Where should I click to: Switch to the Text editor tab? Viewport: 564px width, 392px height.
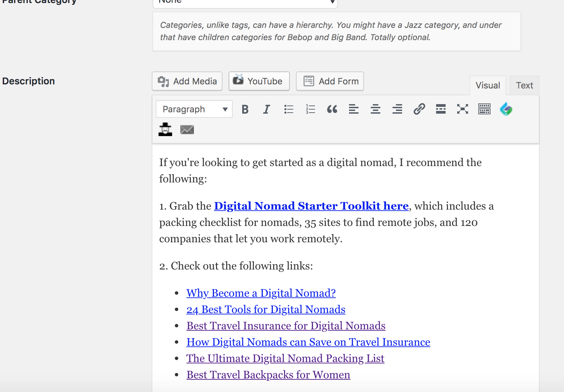(x=525, y=85)
